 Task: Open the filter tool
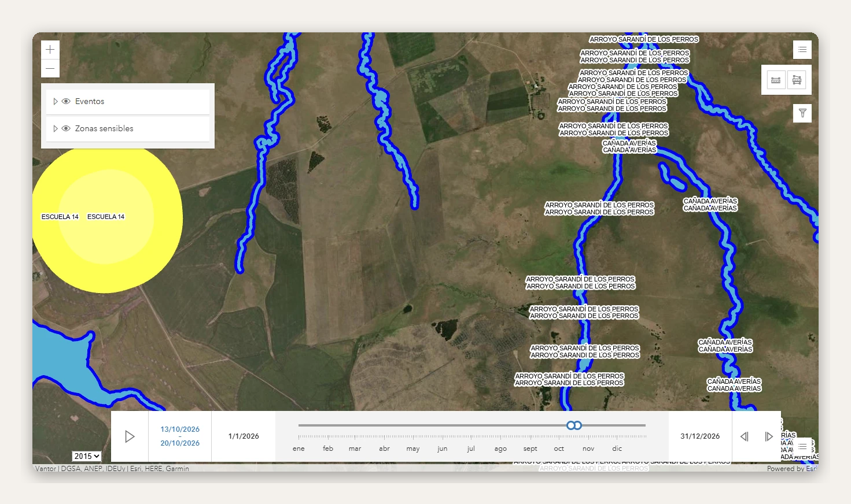click(x=802, y=113)
